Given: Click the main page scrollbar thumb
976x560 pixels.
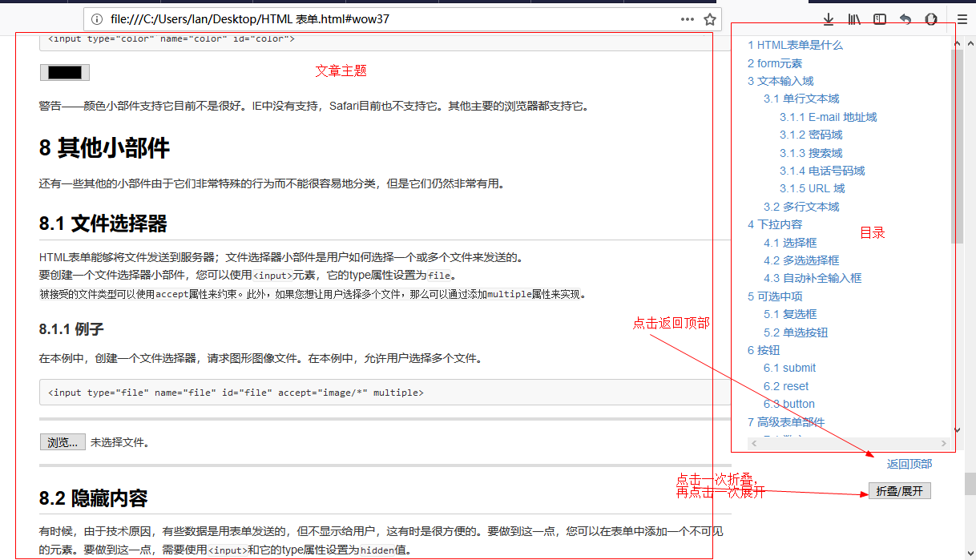Looking at the screenshot, I should point(970,484).
